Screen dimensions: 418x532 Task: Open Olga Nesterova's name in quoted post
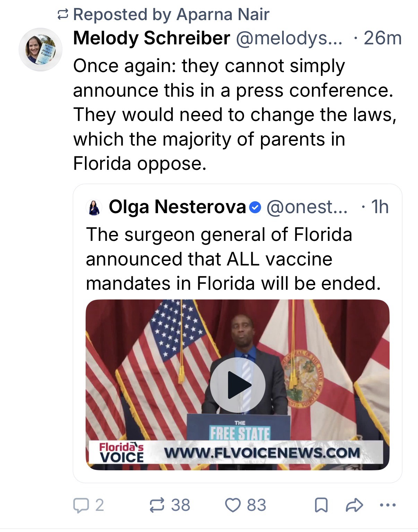pyautogui.click(x=177, y=207)
